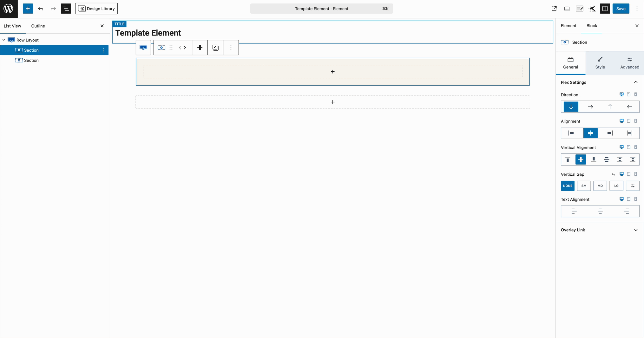
Task: Collapse the Row Layout tree item
Action: coord(4,40)
